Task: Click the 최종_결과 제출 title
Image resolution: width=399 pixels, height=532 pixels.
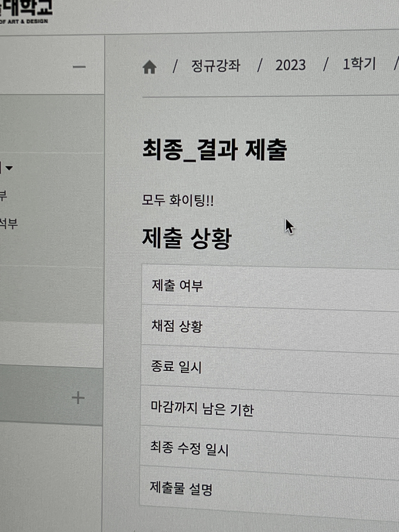Action: point(215,150)
